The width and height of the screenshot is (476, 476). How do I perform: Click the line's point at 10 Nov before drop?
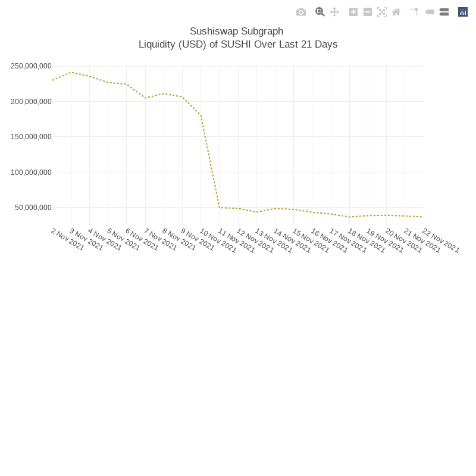201,115
